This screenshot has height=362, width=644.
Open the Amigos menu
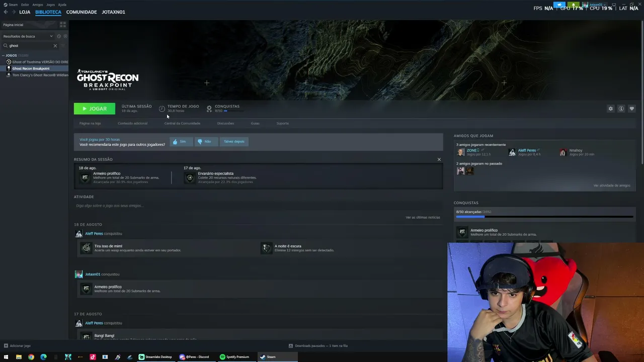click(x=38, y=5)
